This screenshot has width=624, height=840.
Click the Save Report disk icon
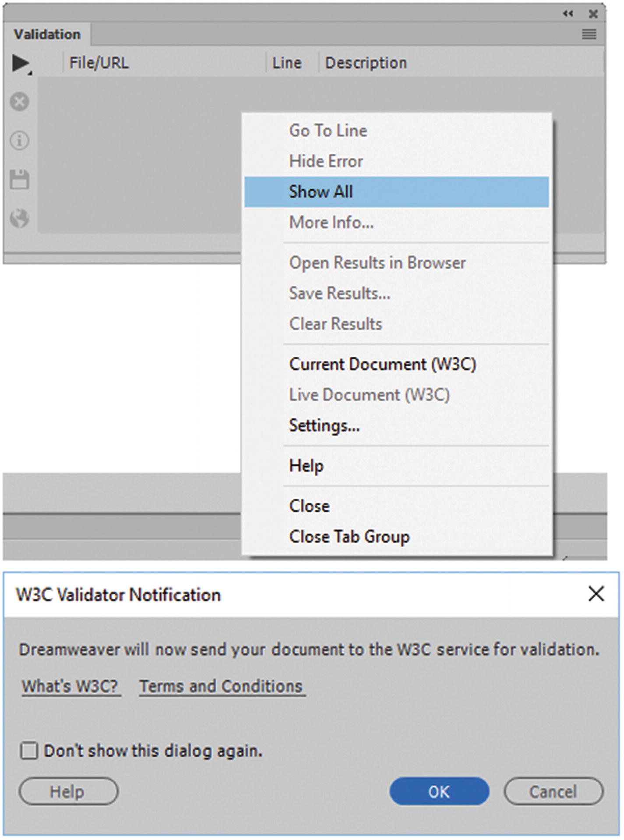20,179
